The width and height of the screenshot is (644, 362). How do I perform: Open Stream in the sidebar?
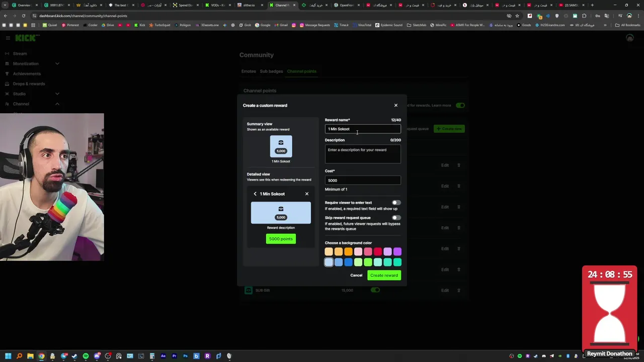(x=20, y=54)
